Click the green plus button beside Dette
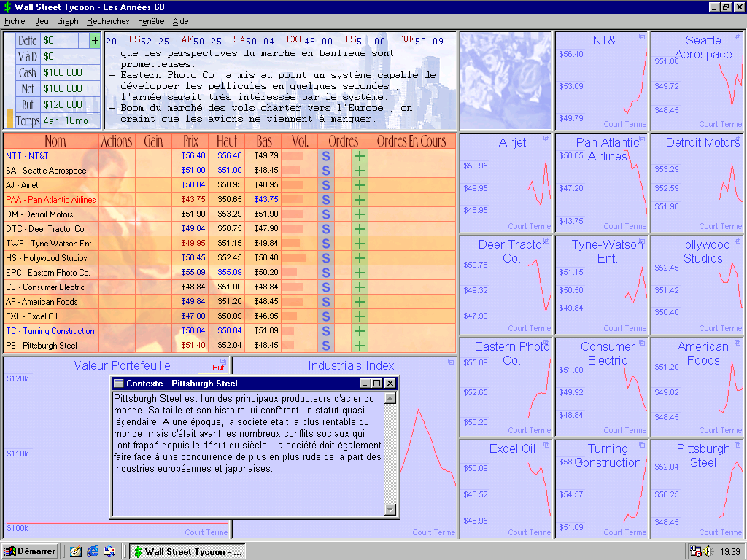Image resolution: width=747 pixels, height=560 pixels. [x=95, y=41]
